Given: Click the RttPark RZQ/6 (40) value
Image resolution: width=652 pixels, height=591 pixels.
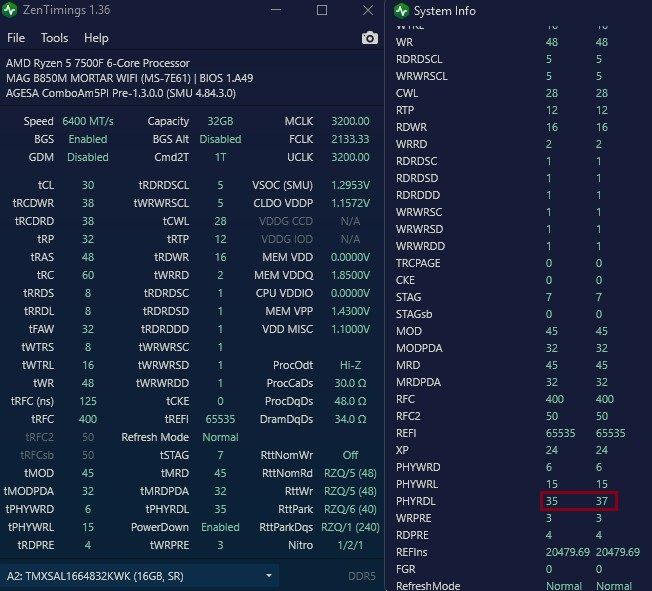Looking at the screenshot, I should pos(350,509).
